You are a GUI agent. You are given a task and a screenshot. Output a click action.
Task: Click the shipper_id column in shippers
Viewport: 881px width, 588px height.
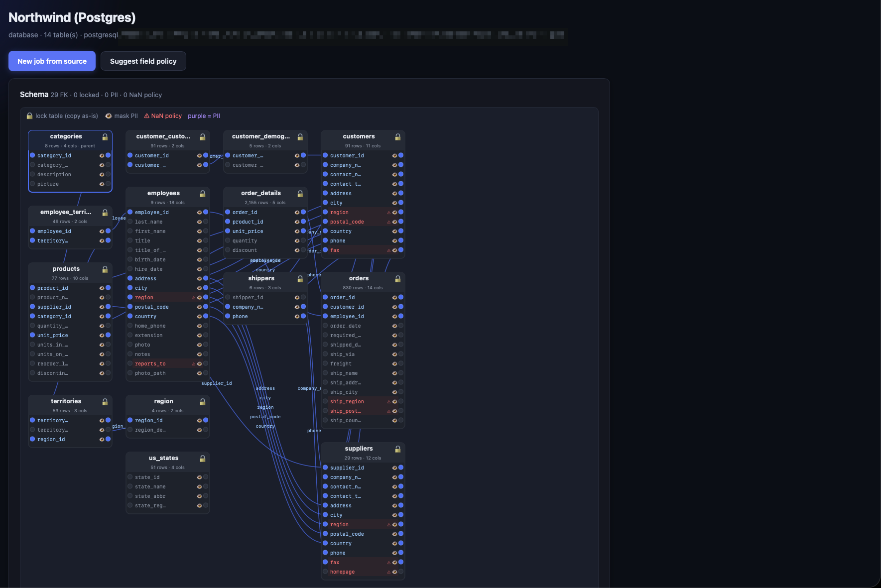pyautogui.click(x=265, y=298)
